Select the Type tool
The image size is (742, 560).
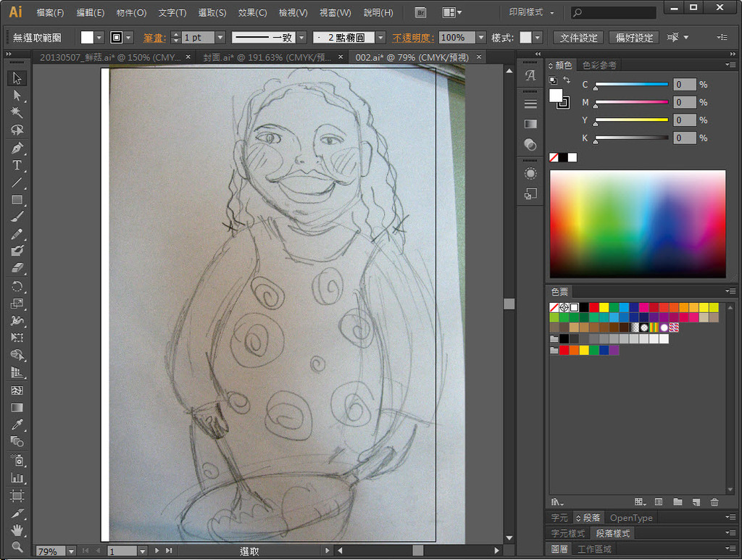tap(17, 165)
